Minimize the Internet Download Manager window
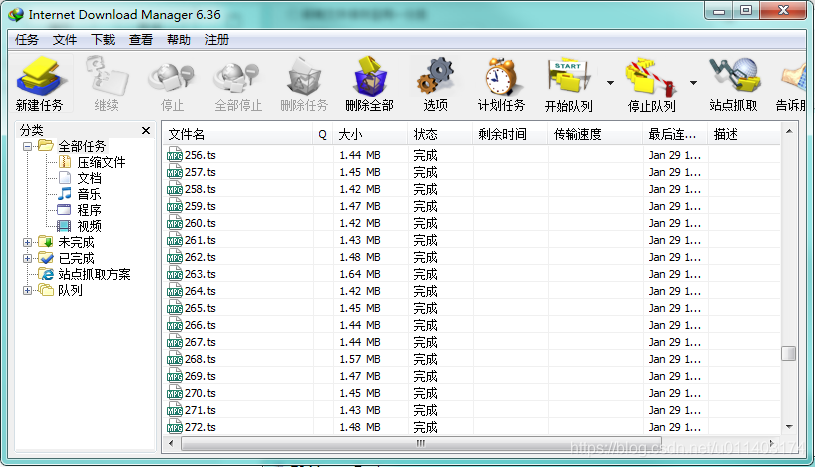The height and width of the screenshot is (467, 815). click(719, 11)
